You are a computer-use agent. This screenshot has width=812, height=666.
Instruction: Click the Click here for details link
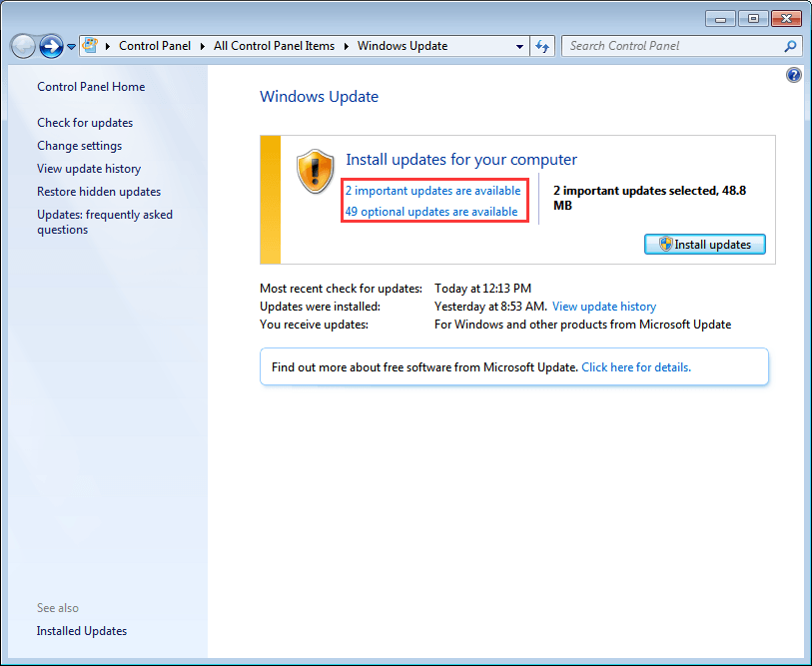pyautogui.click(x=636, y=366)
